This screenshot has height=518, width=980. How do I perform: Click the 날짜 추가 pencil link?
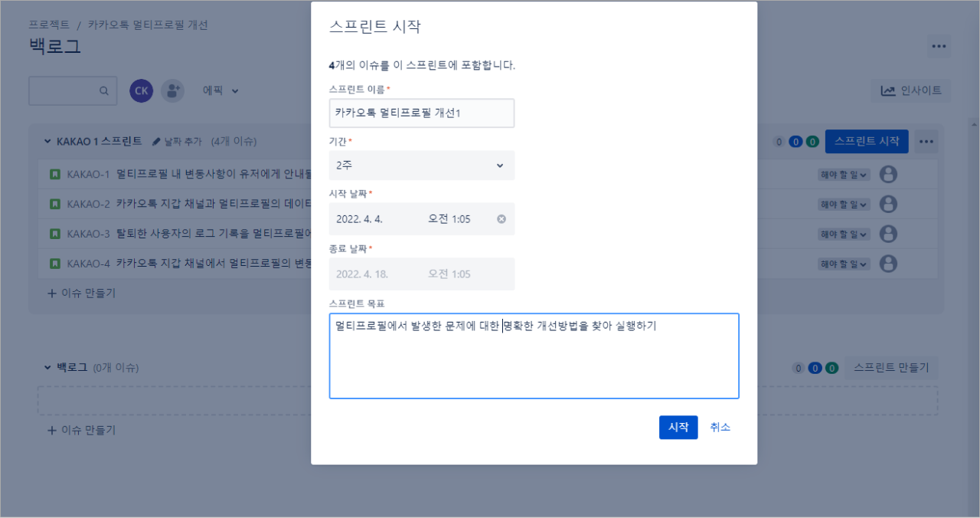(x=177, y=142)
